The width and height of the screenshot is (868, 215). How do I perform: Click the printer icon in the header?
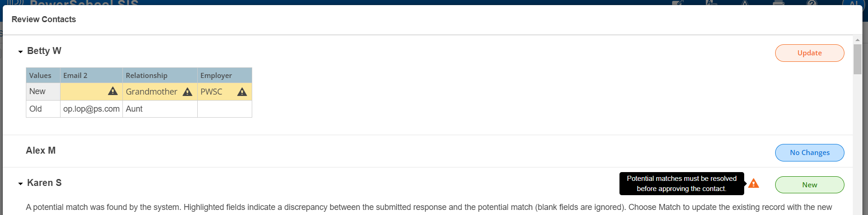(778, 3)
